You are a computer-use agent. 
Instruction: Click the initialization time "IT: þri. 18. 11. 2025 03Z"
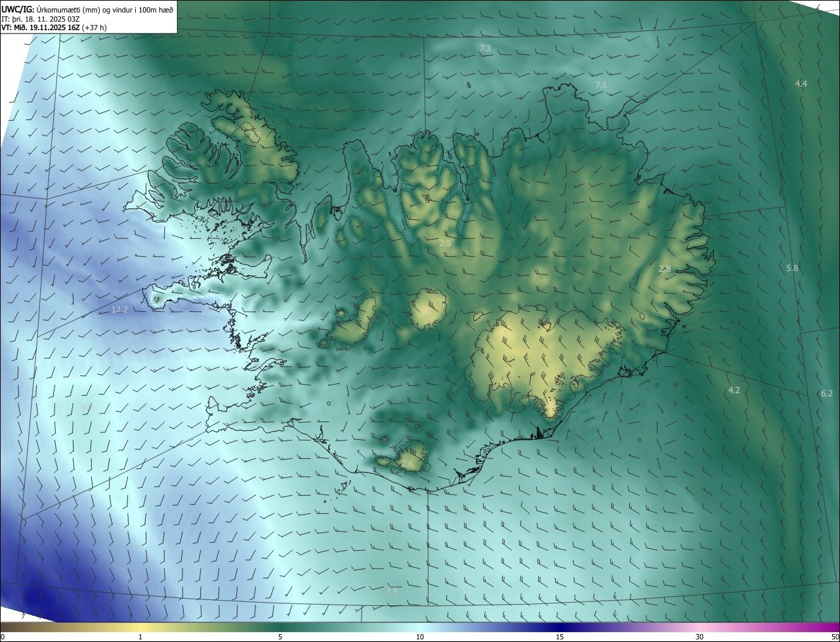41,18
